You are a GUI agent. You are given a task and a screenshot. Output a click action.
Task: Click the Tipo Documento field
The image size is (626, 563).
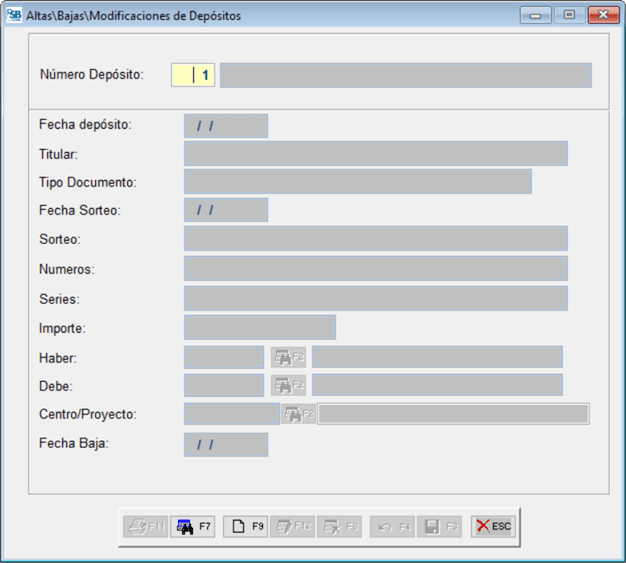pyautogui.click(x=357, y=181)
